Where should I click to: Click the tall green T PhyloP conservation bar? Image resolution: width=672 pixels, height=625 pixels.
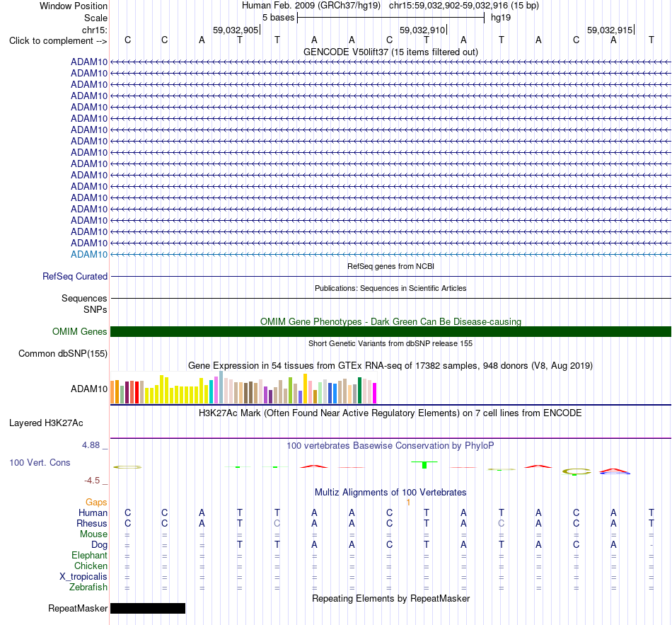[424, 464]
